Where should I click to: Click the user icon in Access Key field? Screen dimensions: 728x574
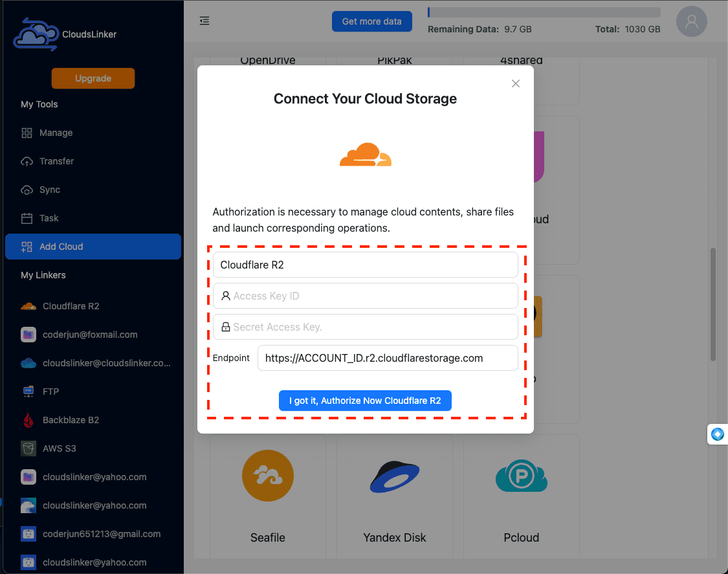226,296
